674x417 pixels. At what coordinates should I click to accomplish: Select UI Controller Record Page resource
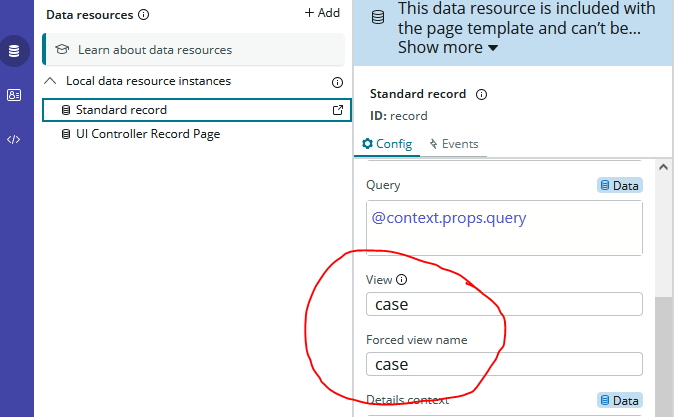(147, 134)
